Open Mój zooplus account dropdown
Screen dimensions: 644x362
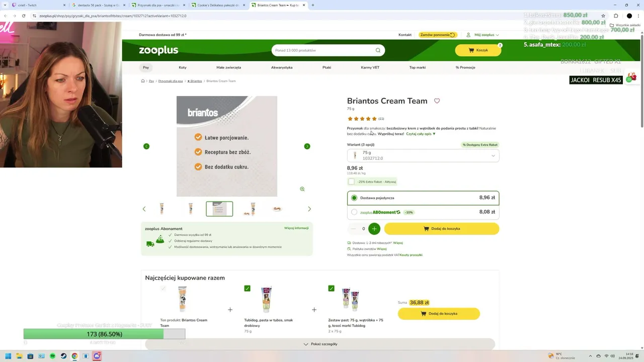[x=482, y=35]
